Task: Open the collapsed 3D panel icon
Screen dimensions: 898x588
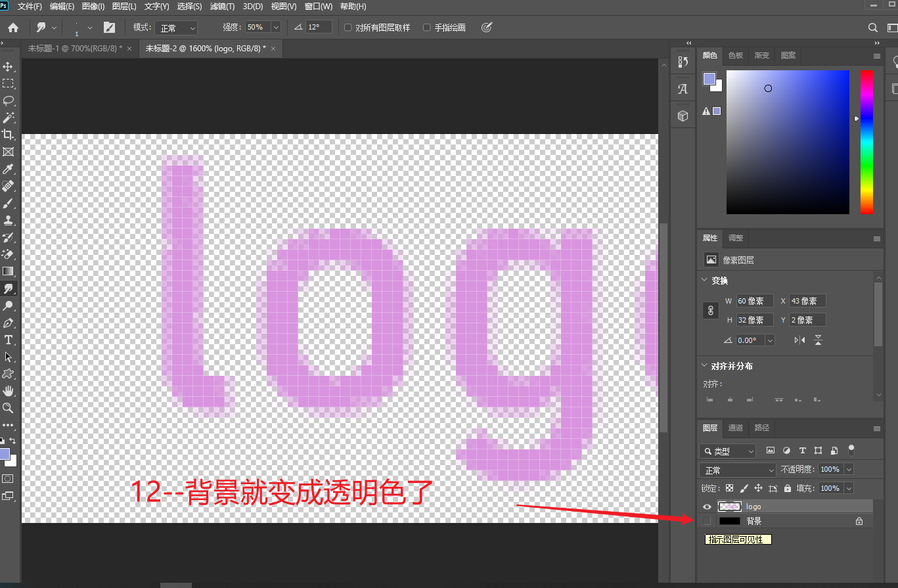Action: [x=683, y=116]
